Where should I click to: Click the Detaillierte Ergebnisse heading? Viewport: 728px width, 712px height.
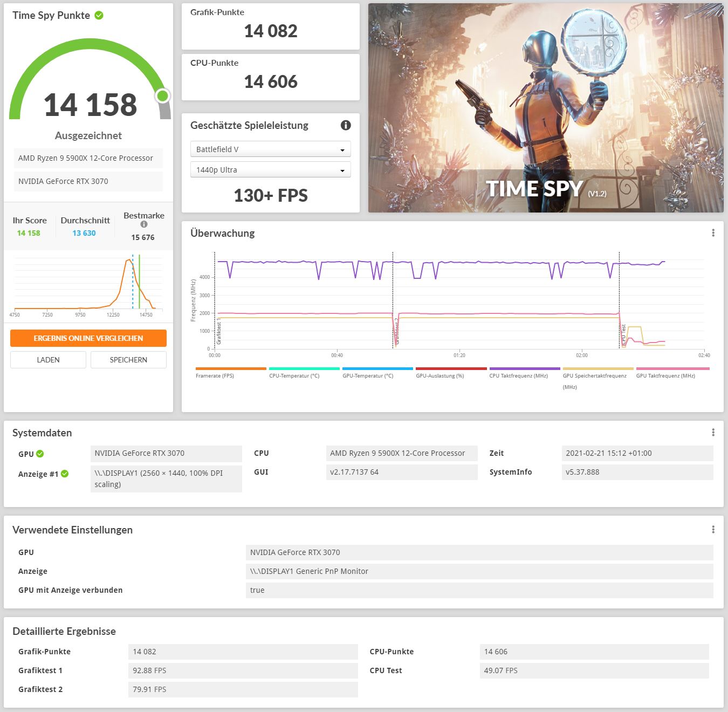click(x=64, y=631)
